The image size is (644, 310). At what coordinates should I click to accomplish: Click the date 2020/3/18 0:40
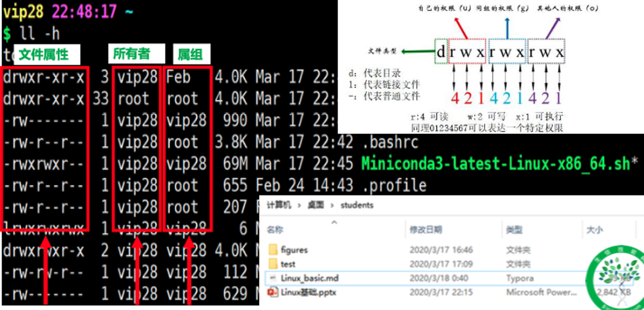tap(439, 278)
